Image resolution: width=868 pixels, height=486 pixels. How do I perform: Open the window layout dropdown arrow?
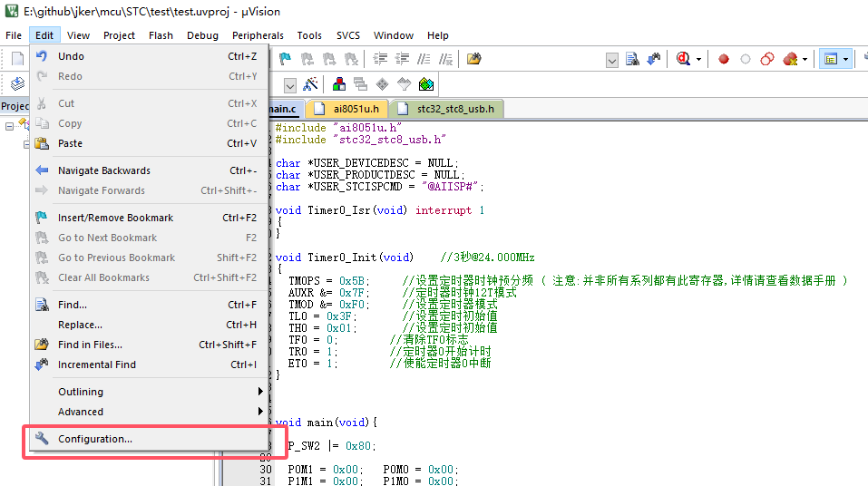845,59
